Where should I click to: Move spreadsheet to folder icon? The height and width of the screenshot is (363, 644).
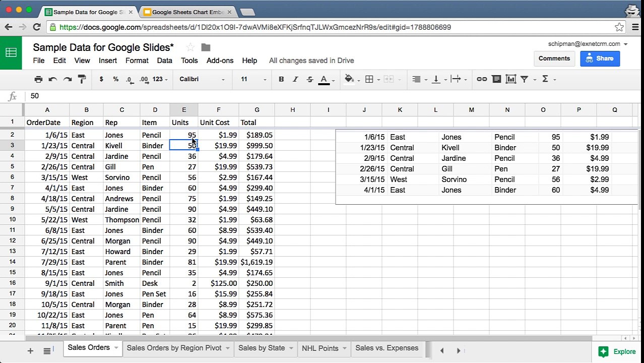pyautogui.click(x=206, y=47)
